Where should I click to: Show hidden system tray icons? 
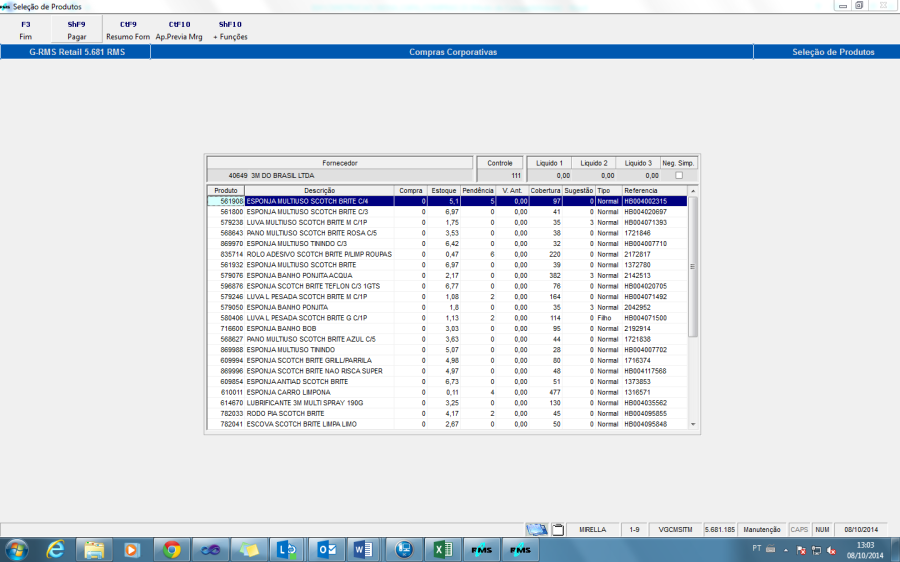pos(786,550)
